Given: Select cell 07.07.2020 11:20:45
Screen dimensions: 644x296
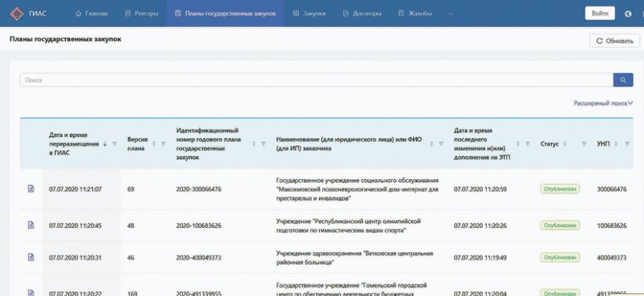Looking at the screenshot, I should click(x=76, y=226).
